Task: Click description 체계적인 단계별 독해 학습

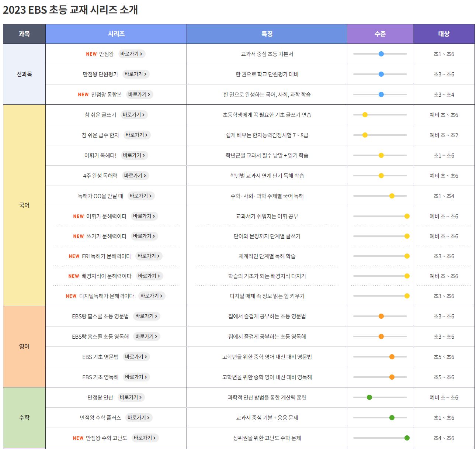Action: (267, 256)
